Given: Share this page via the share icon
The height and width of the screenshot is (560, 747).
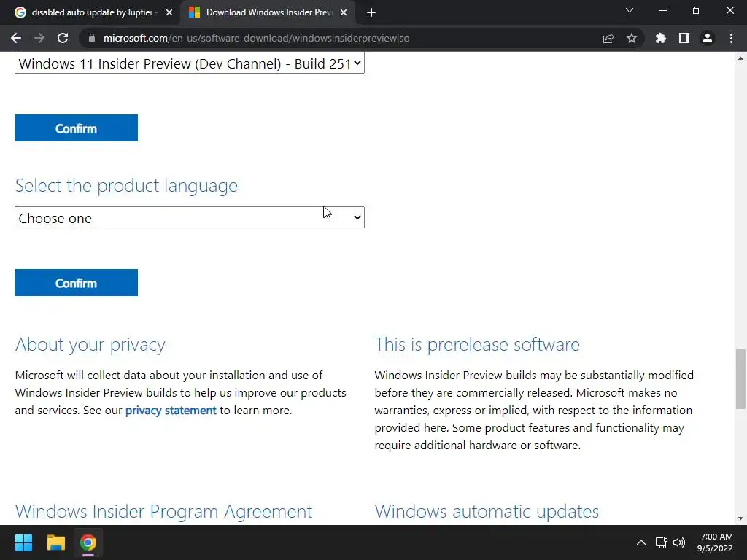Looking at the screenshot, I should coord(608,38).
